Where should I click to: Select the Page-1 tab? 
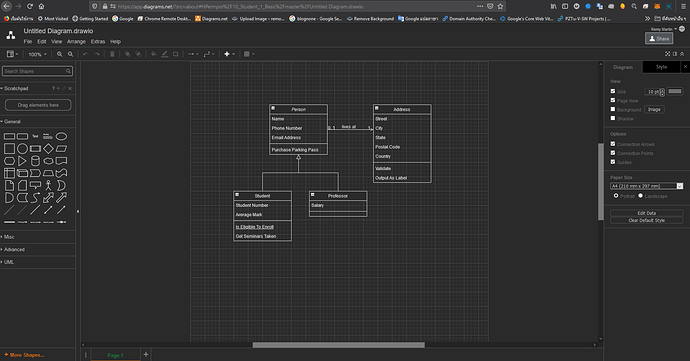(115, 355)
